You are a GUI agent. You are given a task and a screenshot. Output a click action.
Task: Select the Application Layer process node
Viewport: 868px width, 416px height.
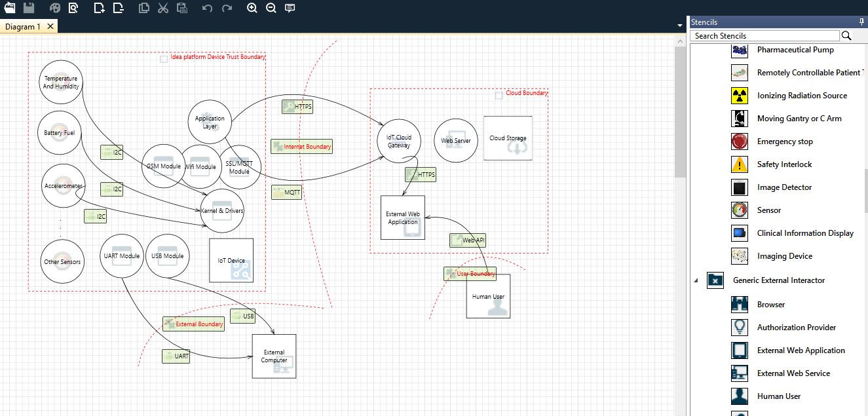tap(210, 122)
